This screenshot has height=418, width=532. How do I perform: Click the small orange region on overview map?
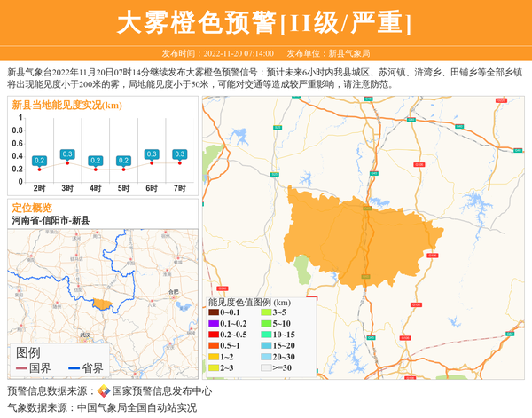(103, 304)
